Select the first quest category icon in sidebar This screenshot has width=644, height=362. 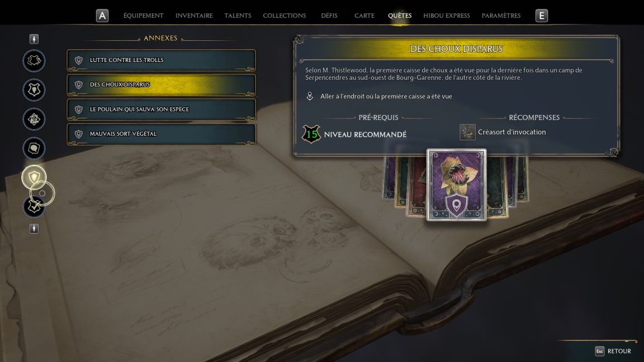pyautogui.click(x=34, y=61)
